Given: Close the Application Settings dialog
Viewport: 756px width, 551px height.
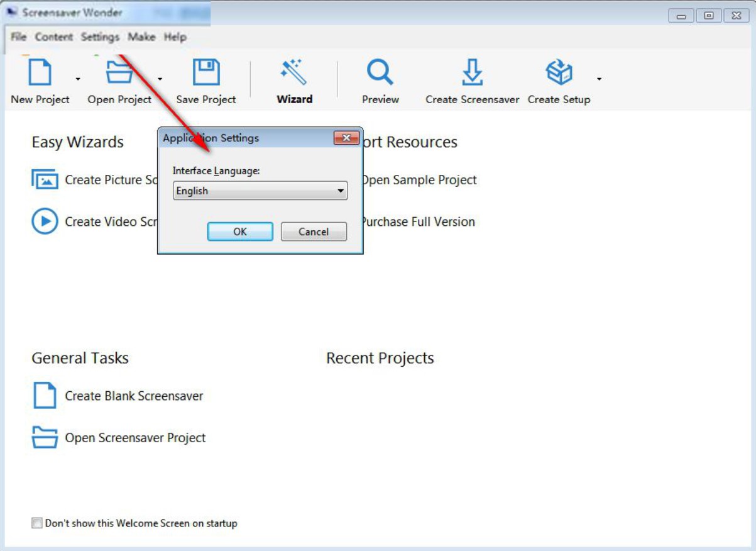Looking at the screenshot, I should point(346,138).
